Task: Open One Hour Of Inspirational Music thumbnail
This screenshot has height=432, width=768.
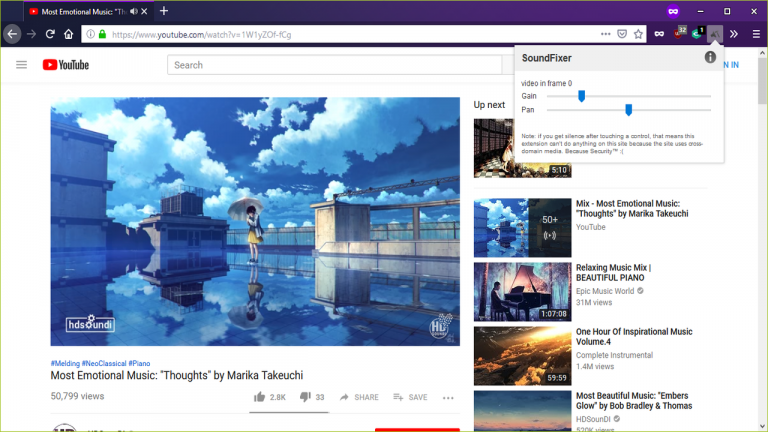Action: pos(523,356)
